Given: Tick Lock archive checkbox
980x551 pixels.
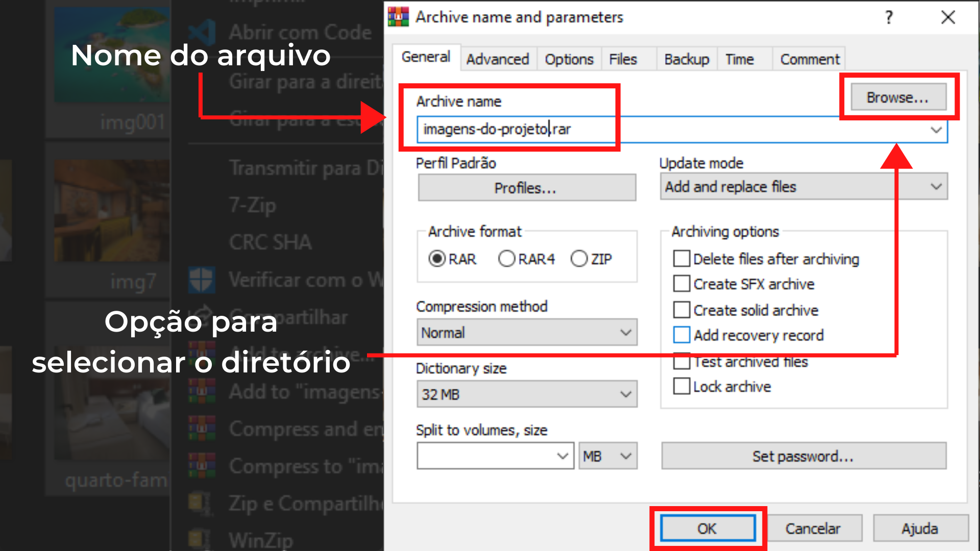Looking at the screenshot, I should [x=681, y=386].
